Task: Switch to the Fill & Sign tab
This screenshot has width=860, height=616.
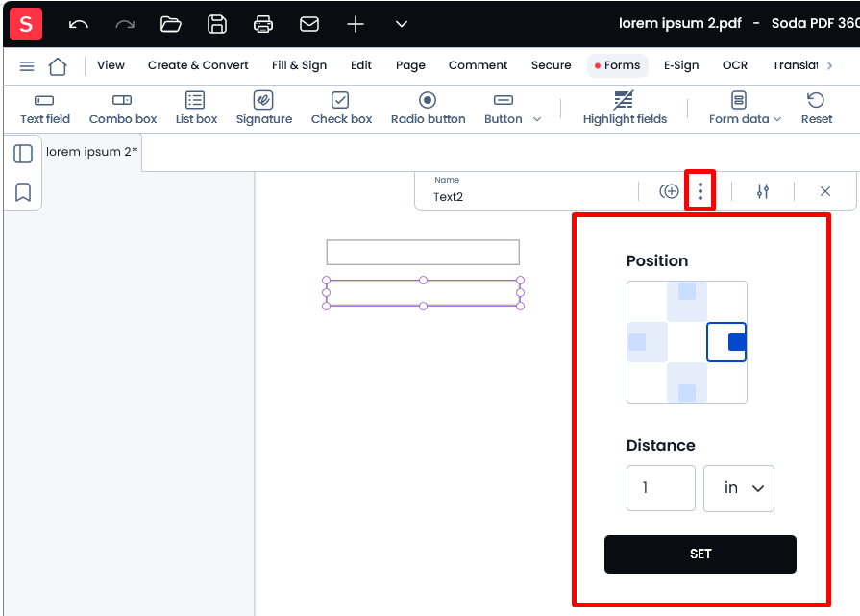Action: click(299, 65)
